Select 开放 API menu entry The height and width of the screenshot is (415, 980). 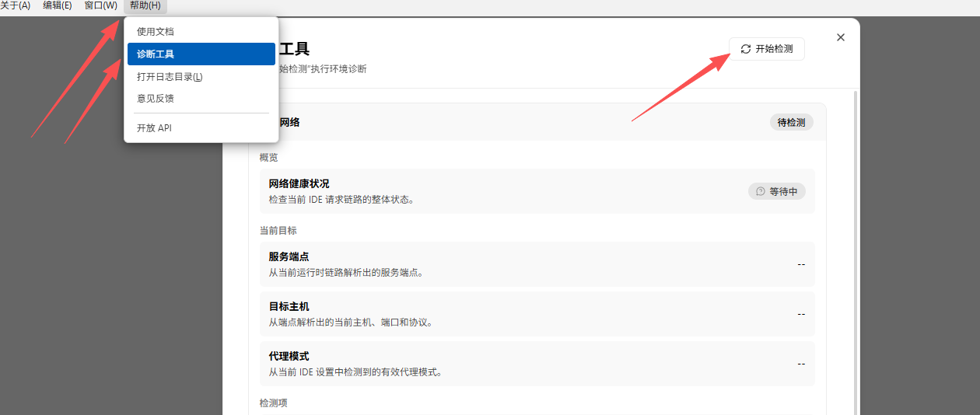[x=201, y=128]
